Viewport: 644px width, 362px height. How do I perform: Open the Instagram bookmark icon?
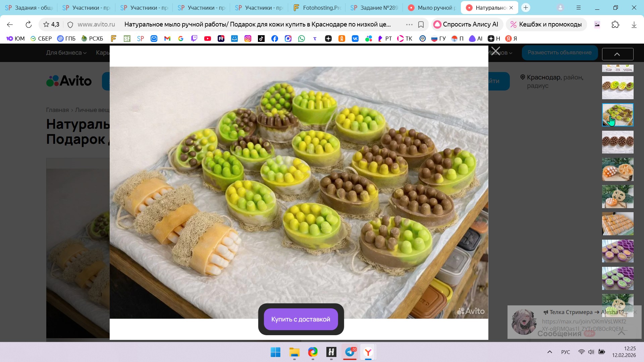click(x=248, y=39)
